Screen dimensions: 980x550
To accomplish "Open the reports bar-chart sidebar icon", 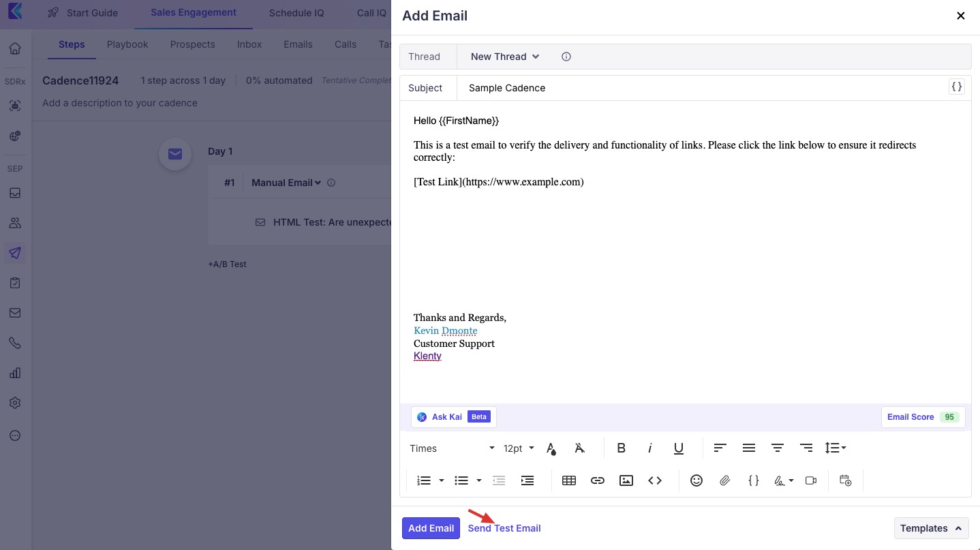I will [15, 373].
